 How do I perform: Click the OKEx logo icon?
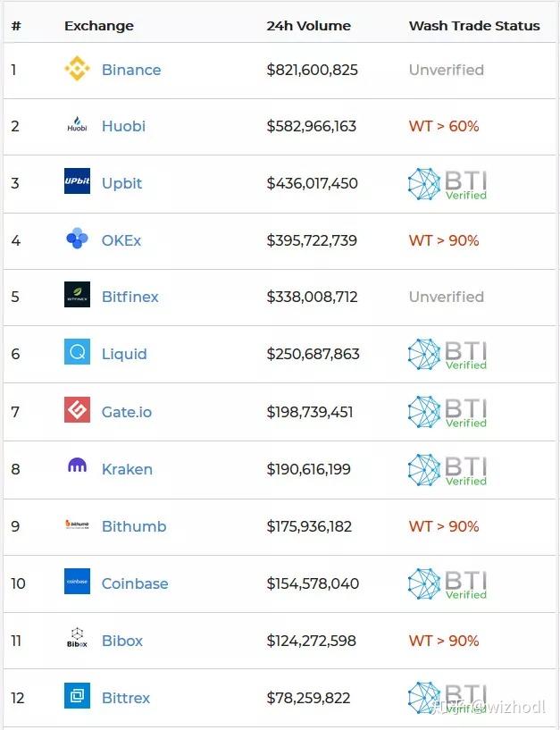pyautogui.click(x=78, y=239)
